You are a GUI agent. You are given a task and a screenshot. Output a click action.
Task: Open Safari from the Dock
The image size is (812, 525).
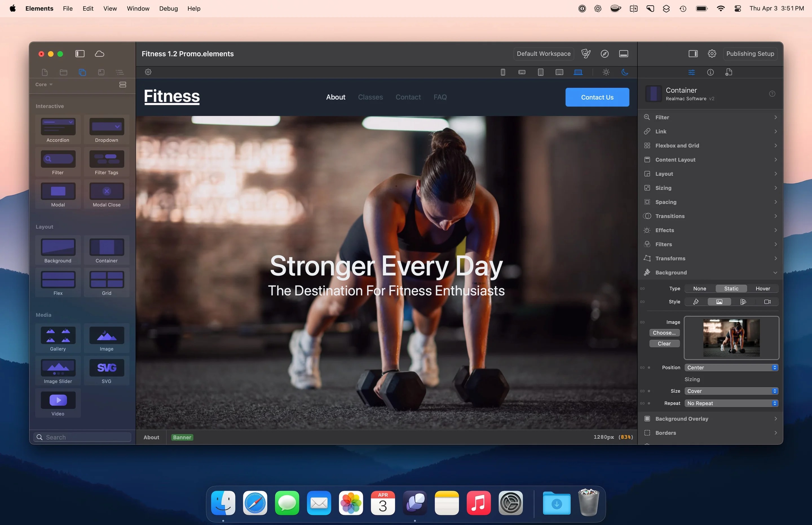[x=255, y=503]
